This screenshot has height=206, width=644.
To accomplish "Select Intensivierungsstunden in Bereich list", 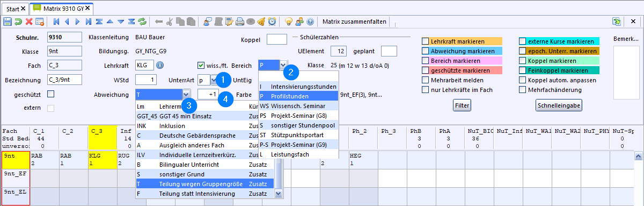I will click(x=298, y=86).
